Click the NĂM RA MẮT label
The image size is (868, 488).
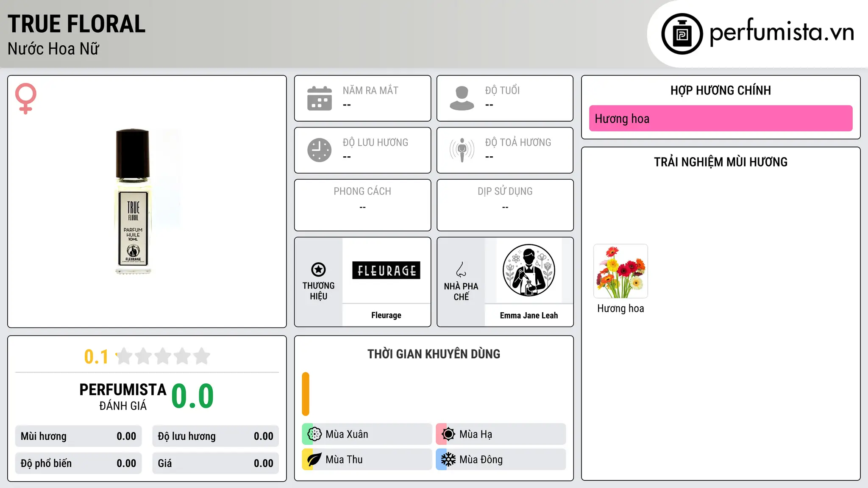[370, 90]
